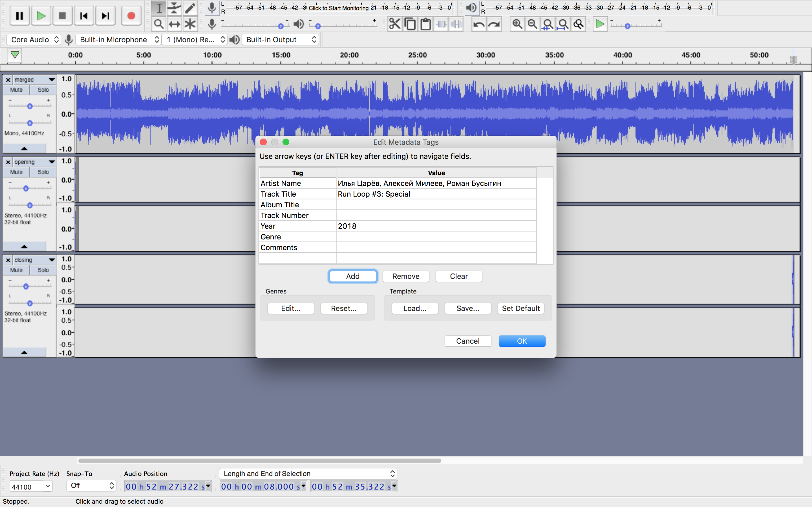812x507 pixels.
Task: Select the Album Title value cell
Action: point(436,204)
